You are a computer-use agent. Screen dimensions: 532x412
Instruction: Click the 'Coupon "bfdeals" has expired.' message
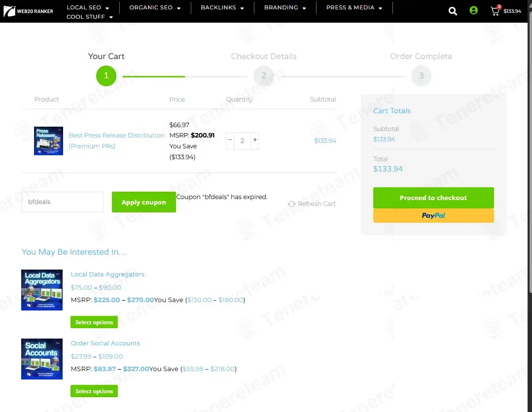222,197
